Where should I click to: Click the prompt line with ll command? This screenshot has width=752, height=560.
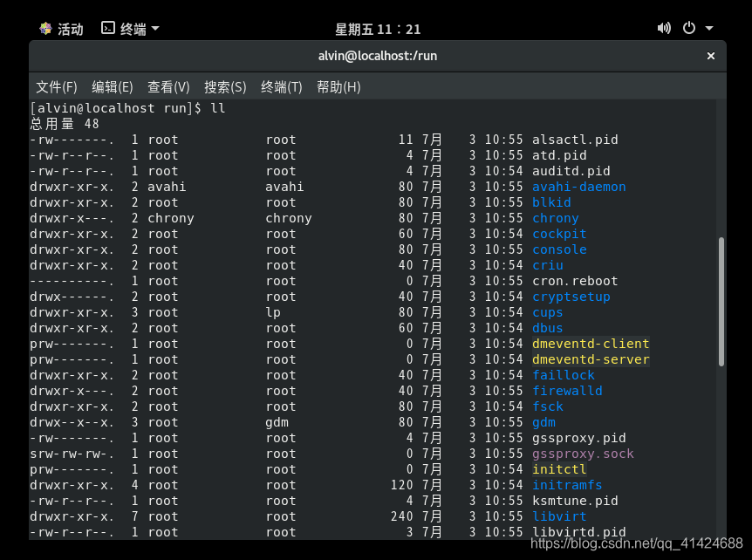127,108
